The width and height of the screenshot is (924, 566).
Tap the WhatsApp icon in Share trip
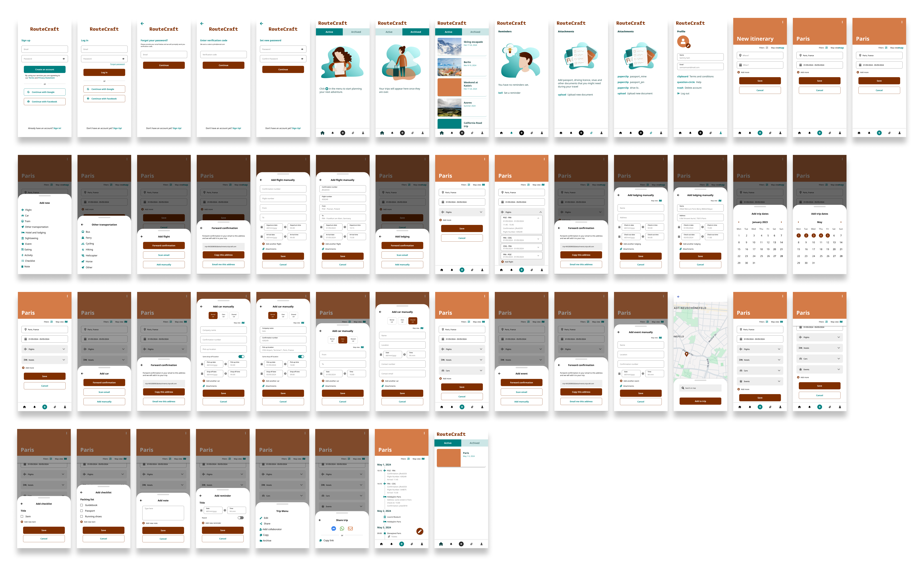342,528
